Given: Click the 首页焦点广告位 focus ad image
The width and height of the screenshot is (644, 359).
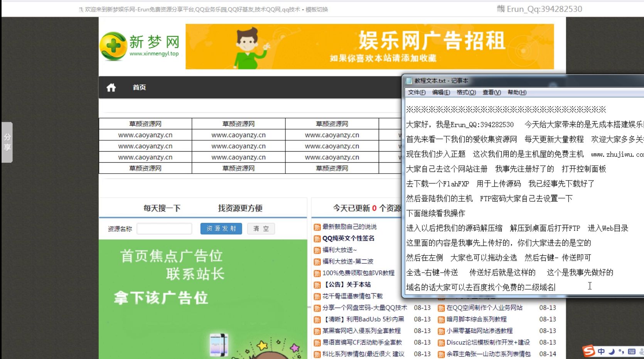Looking at the screenshot, I should 203,299.
